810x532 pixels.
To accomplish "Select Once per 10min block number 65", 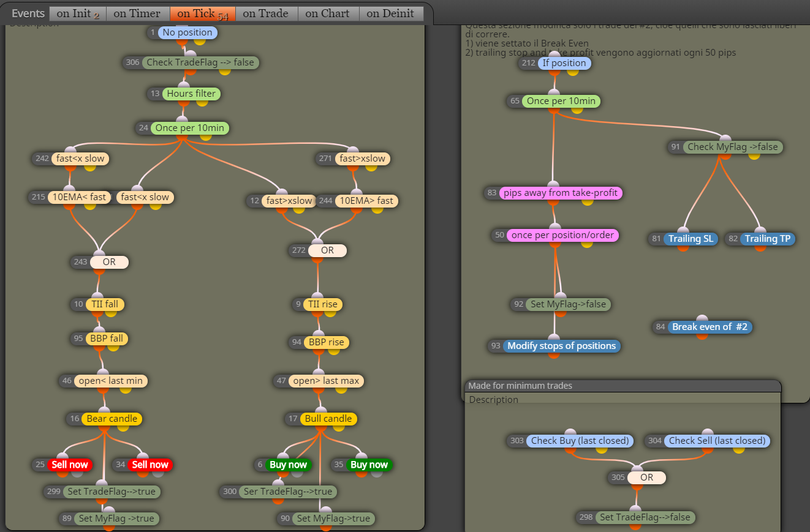I will [562, 101].
